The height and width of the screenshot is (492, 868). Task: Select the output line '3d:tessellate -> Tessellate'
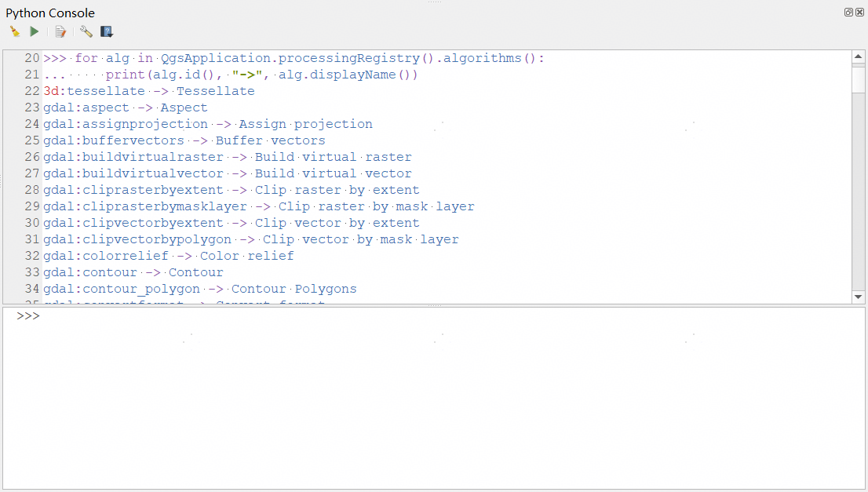149,90
